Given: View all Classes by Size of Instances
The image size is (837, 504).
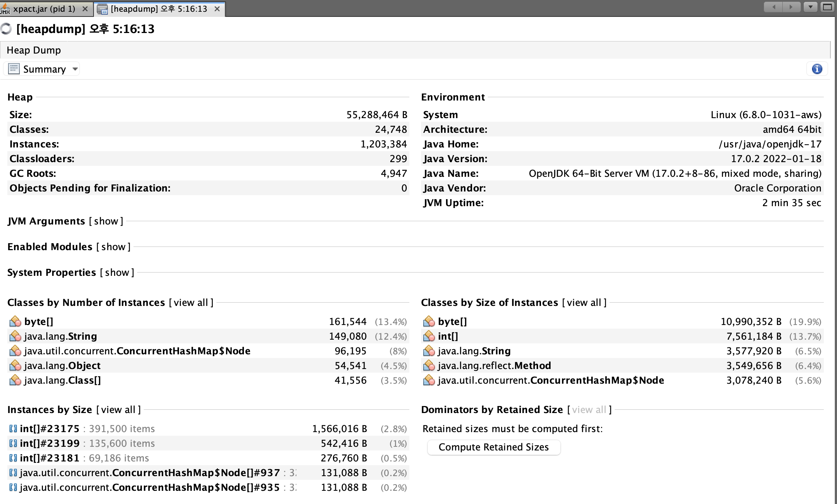Looking at the screenshot, I should [x=584, y=303].
